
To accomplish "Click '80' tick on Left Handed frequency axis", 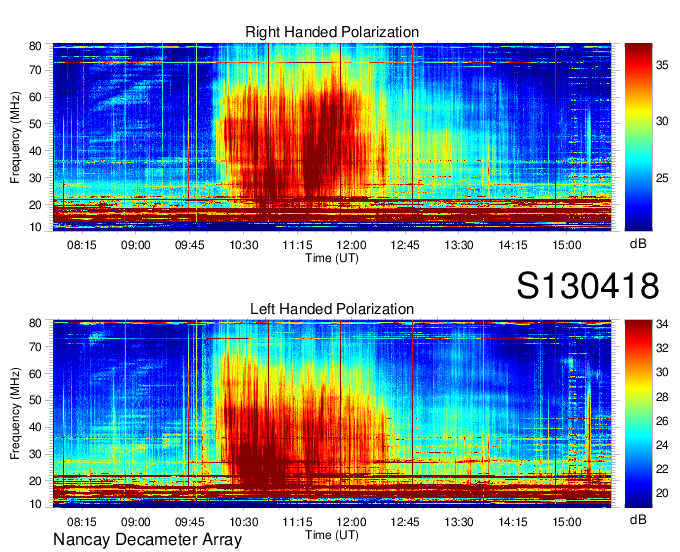I will coord(35,323).
